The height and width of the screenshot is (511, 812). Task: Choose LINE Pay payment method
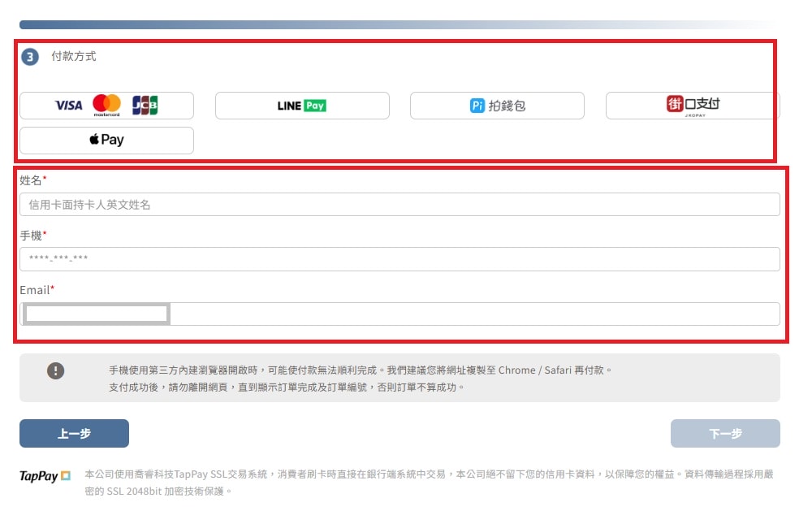tap(302, 106)
